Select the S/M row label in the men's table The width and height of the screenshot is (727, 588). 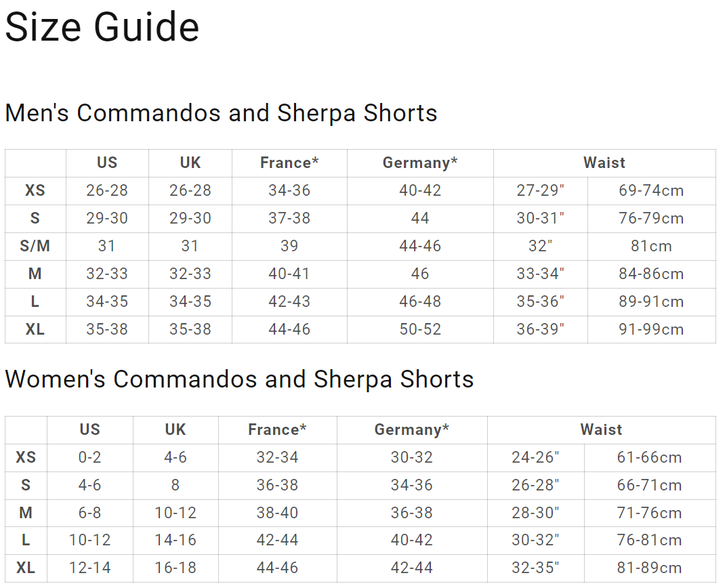[35, 246]
